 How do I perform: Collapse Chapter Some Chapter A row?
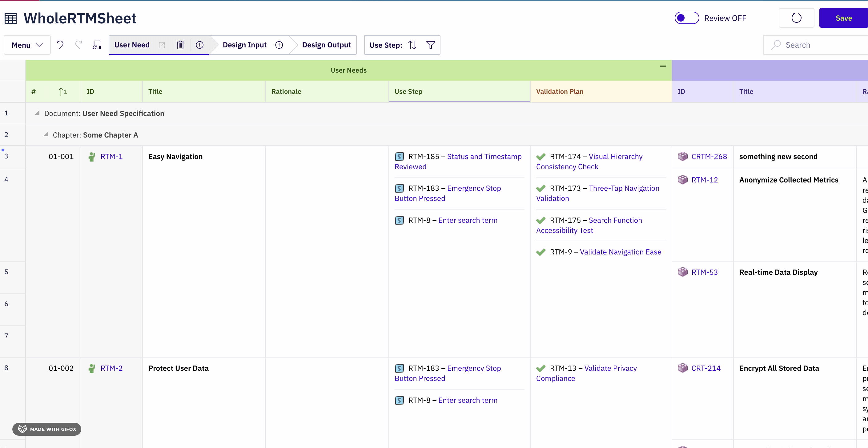[46, 134]
